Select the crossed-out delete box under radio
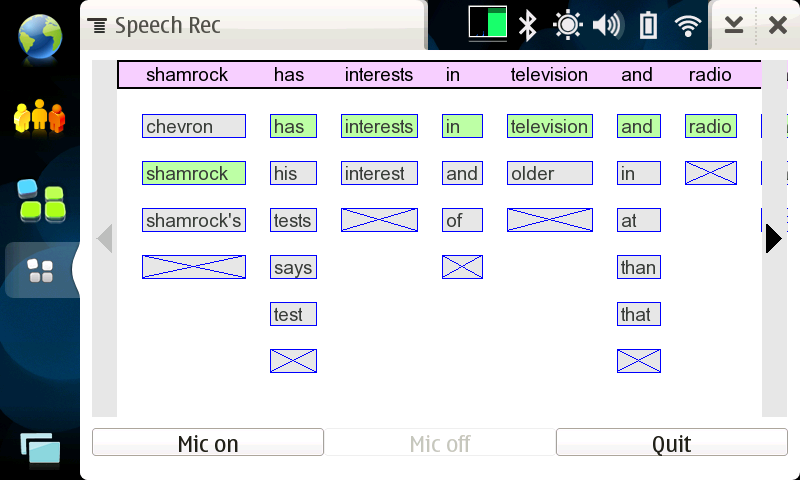Image resolution: width=800 pixels, height=480 pixels. pos(711,173)
